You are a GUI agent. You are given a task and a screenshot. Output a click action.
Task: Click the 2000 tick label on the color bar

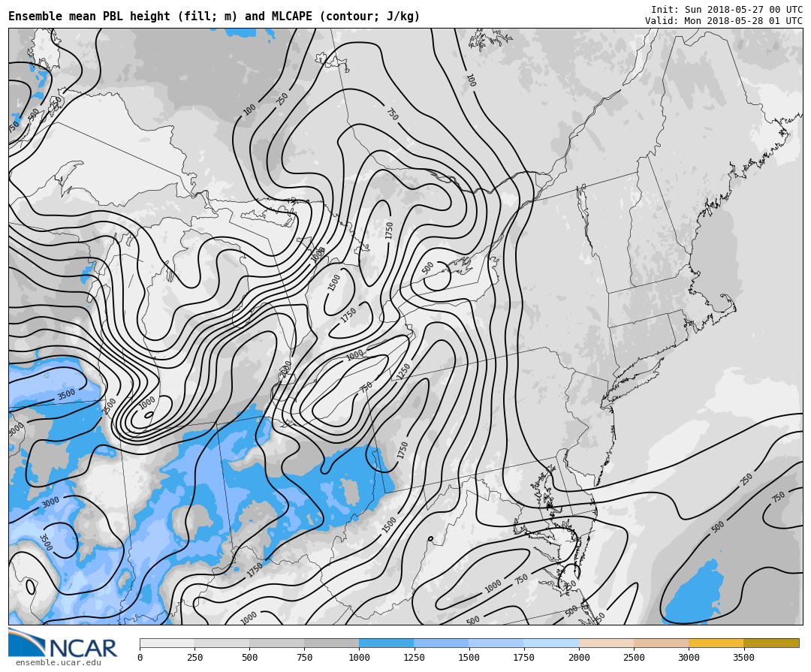[x=579, y=658]
